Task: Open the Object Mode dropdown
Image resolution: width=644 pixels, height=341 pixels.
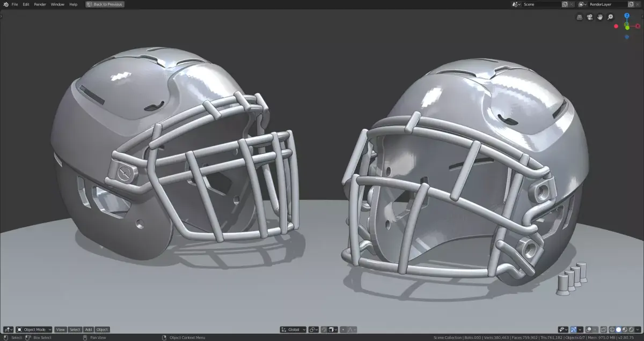Action: pyautogui.click(x=34, y=330)
